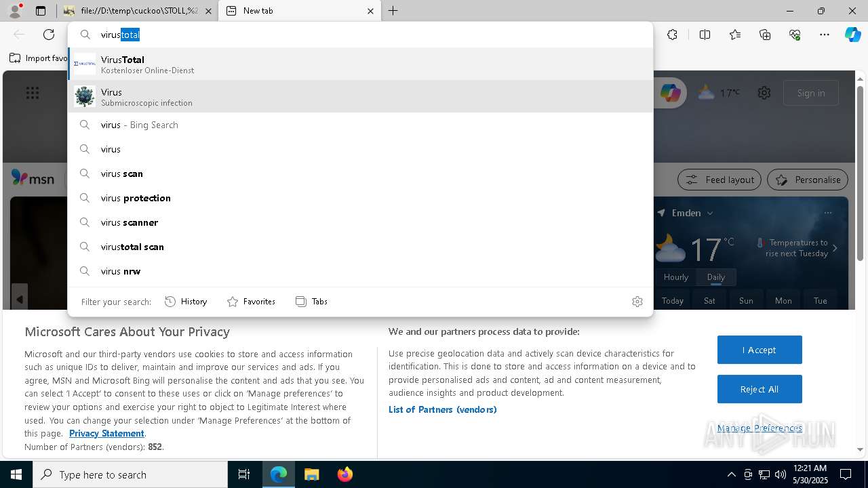Select 'virustotal scan' suggestion

360,247
